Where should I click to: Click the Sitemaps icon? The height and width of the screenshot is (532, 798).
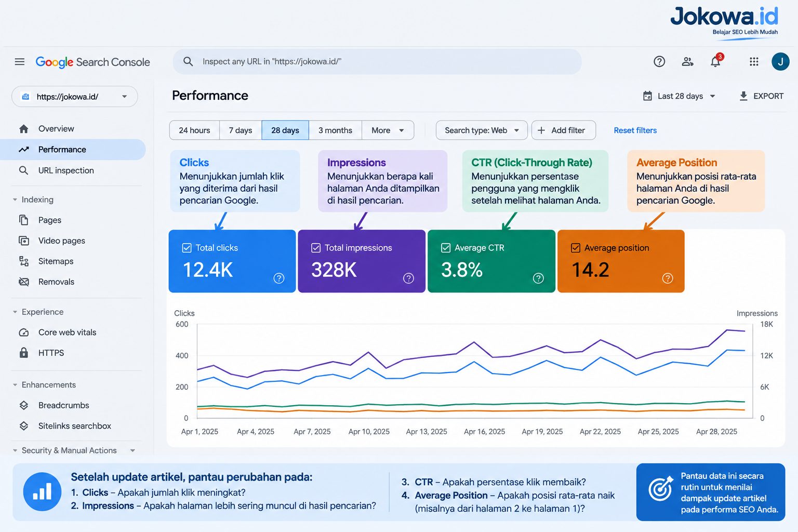pos(23,261)
